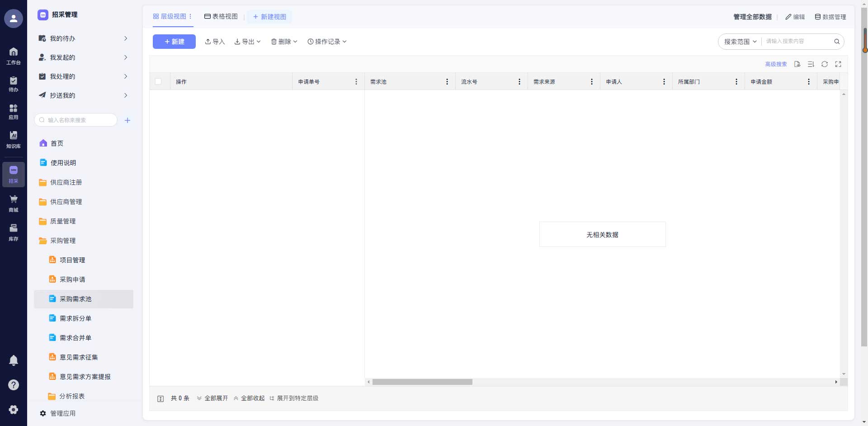Open the 知识库 section from the sidebar

(14, 138)
